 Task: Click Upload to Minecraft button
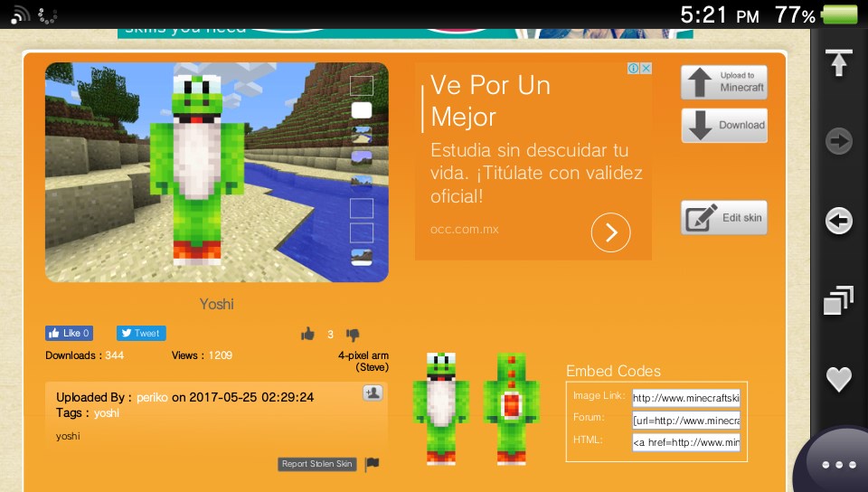[x=724, y=82]
